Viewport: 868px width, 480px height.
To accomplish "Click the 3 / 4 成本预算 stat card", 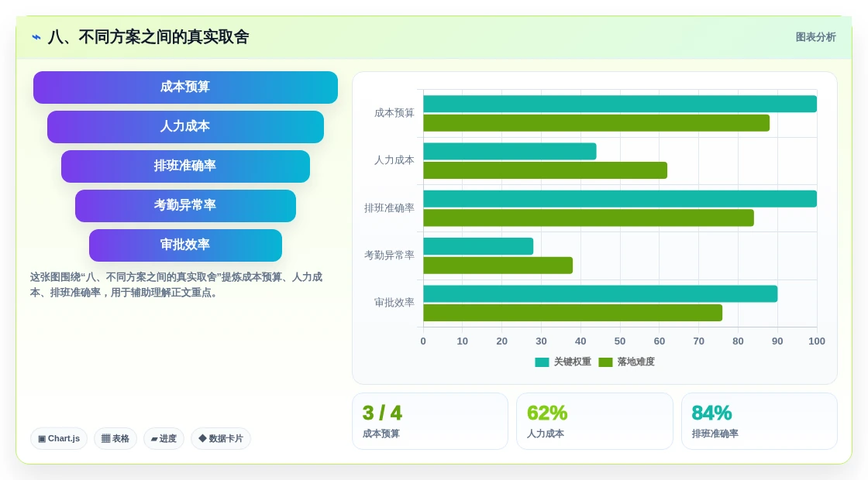I will (x=430, y=421).
